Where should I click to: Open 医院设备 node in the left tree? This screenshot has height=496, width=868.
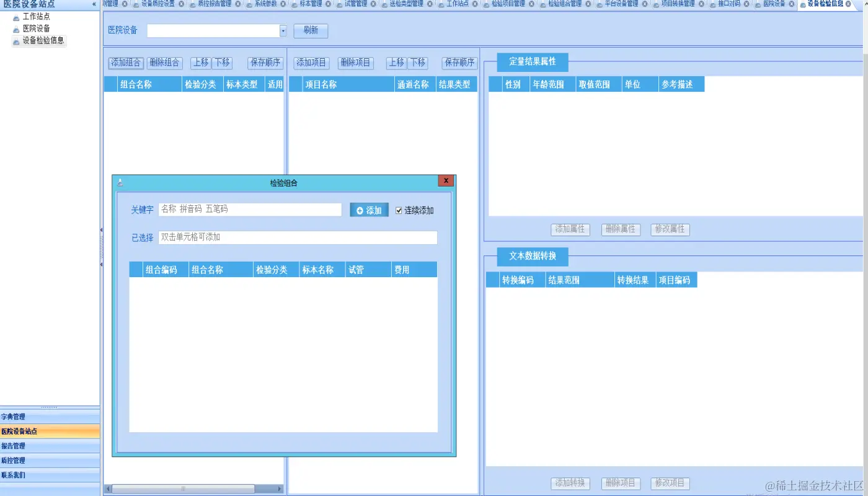(x=36, y=29)
